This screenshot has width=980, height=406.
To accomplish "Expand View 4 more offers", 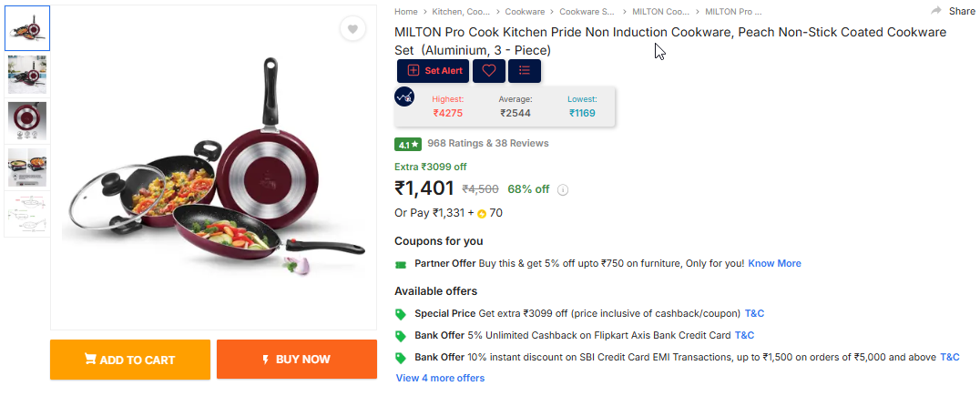I will tap(440, 378).
